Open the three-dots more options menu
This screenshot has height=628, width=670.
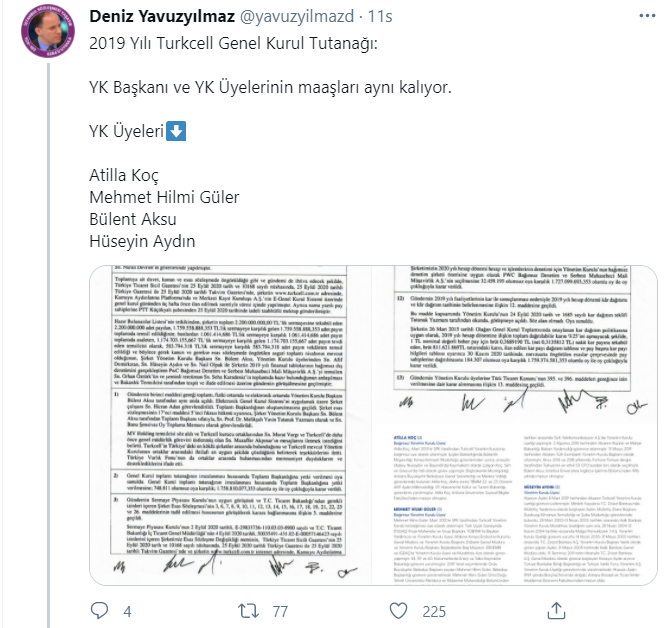pyautogui.click(x=647, y=16)
